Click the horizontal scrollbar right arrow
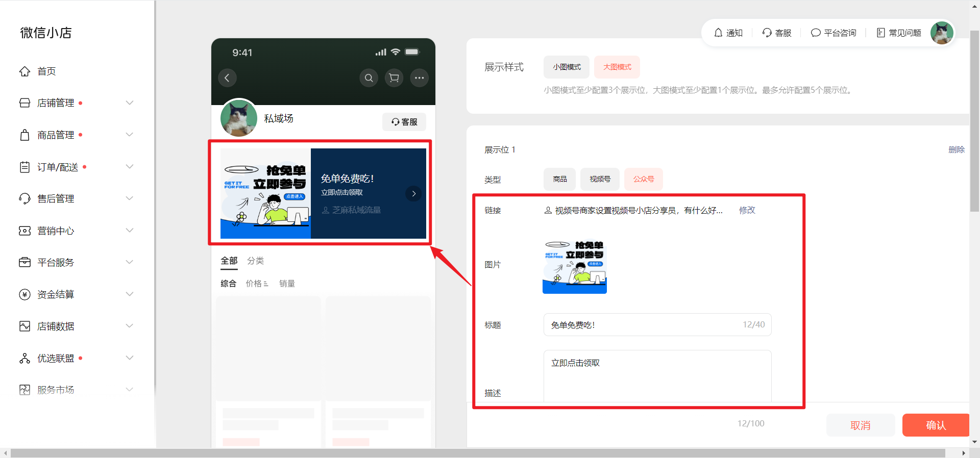 point(963,453)
